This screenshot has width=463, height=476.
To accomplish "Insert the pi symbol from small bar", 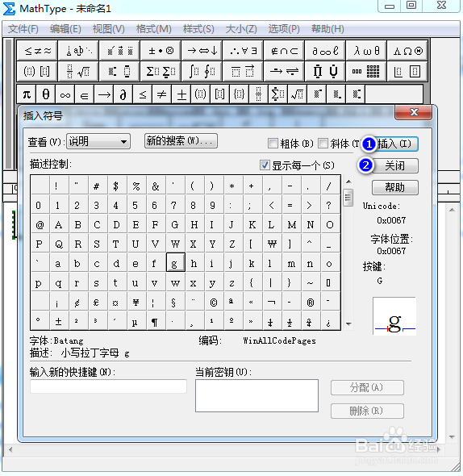I will 27,94.
